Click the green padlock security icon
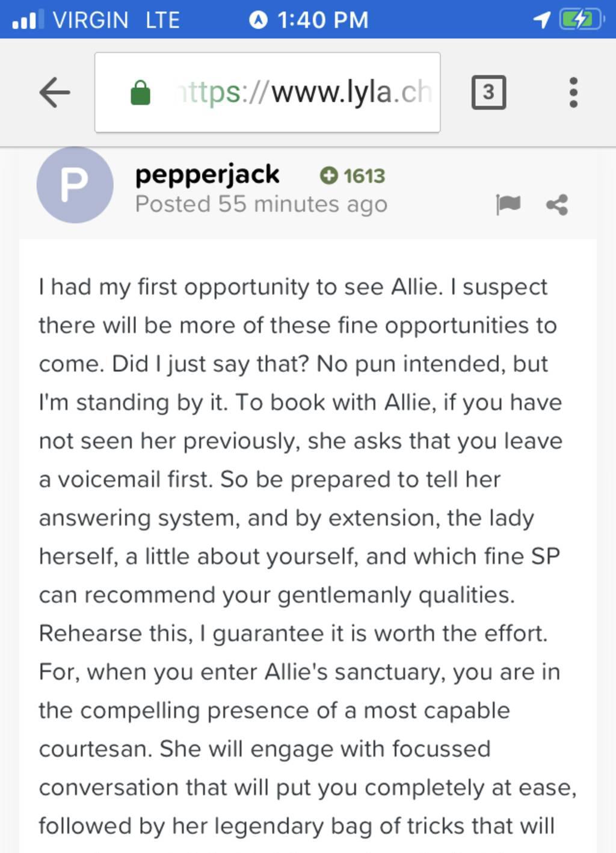Screen dimensions: 616x853 [140, 93]
